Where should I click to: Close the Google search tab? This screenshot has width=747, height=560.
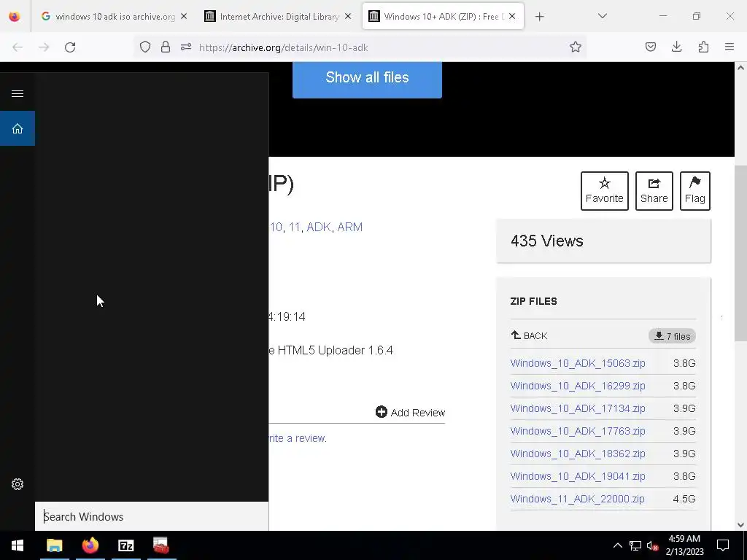click(x=184, y=17)
